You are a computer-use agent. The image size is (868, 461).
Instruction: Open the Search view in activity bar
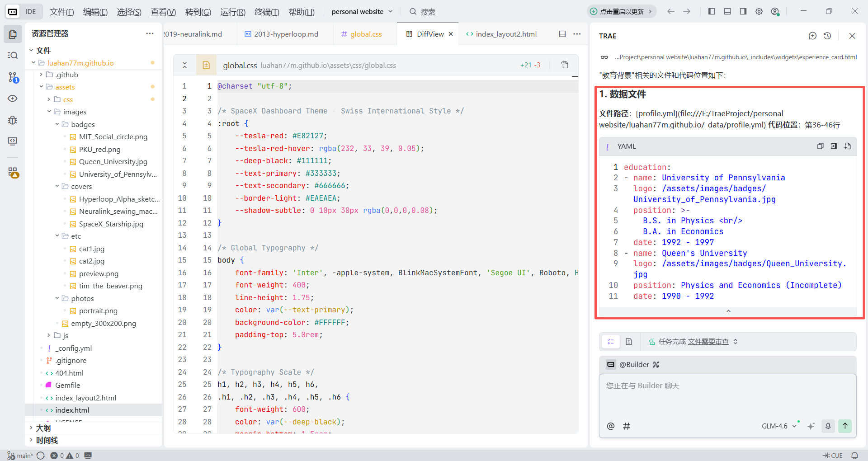pyautogui.click(x=13, y=55)
